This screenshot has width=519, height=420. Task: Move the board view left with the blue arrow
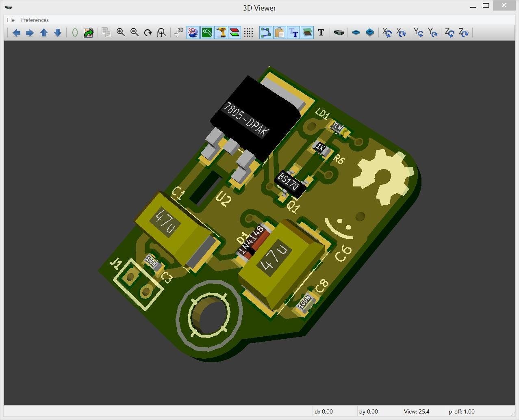[x=16, y=32]
